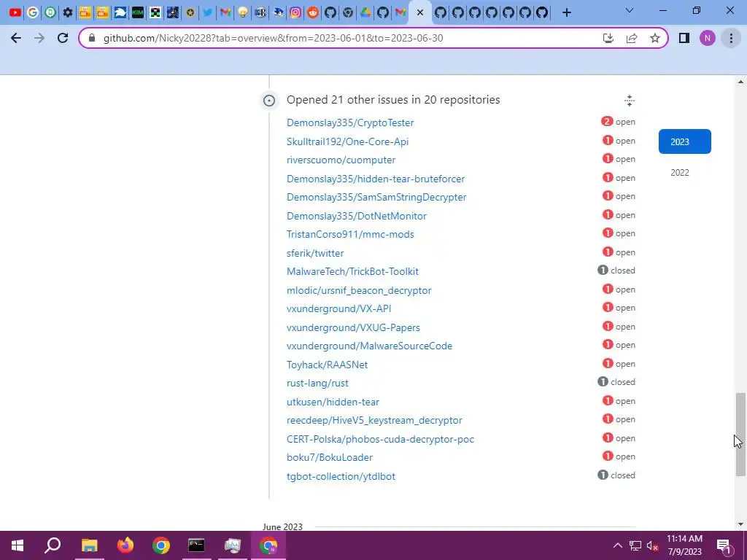Visit boku7/BokuLoader repository

[330, 457]
